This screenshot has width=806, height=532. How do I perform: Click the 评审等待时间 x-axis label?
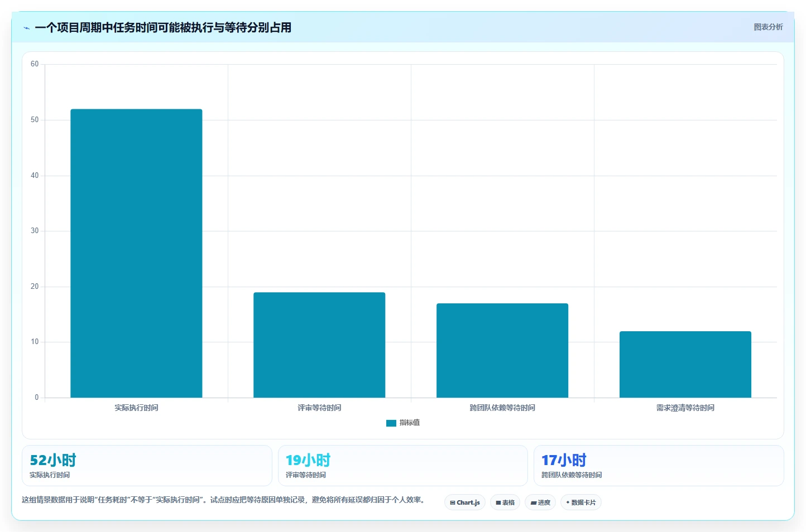click(319, 408)
